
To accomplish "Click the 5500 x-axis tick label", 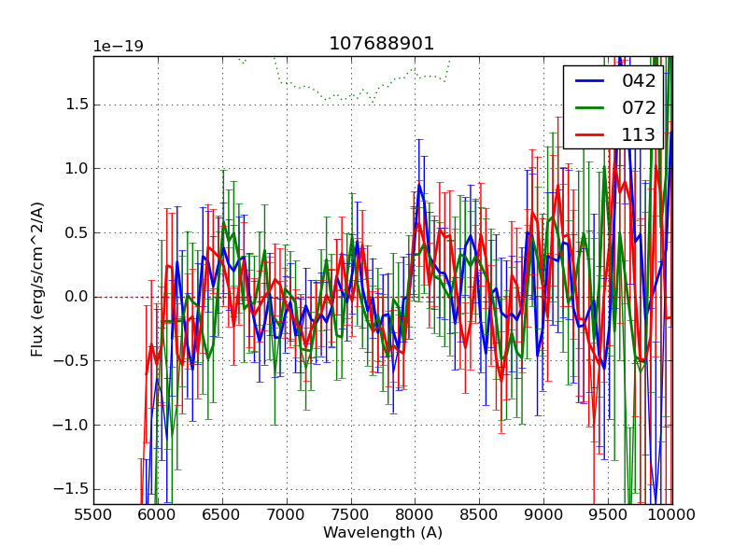I will click(x=93, y=514).
